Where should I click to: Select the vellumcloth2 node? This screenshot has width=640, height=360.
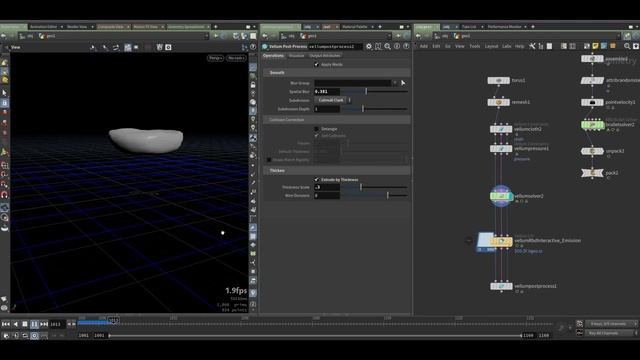click(501, 129)
